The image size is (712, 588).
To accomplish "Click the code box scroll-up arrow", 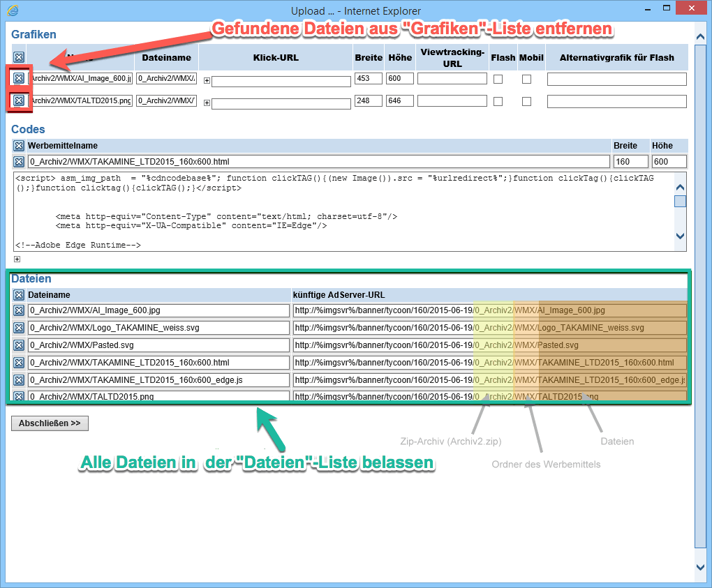I will 680,188.
